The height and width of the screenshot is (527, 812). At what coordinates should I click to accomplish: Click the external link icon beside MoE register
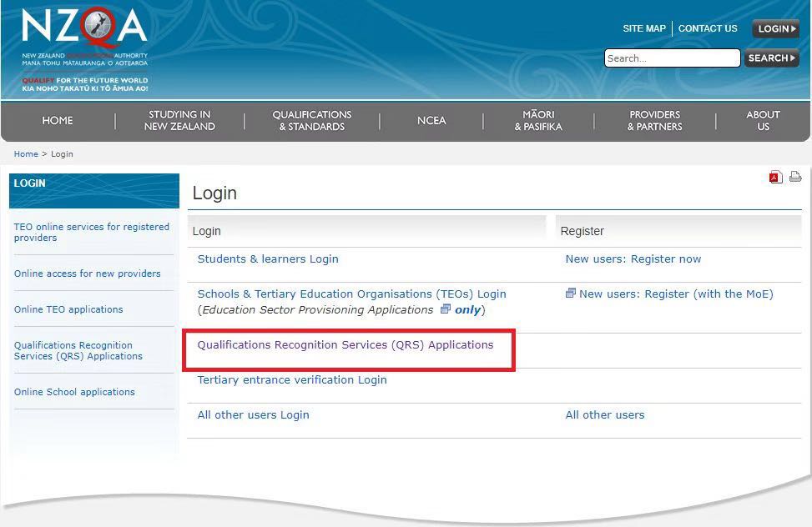(571, 294)
